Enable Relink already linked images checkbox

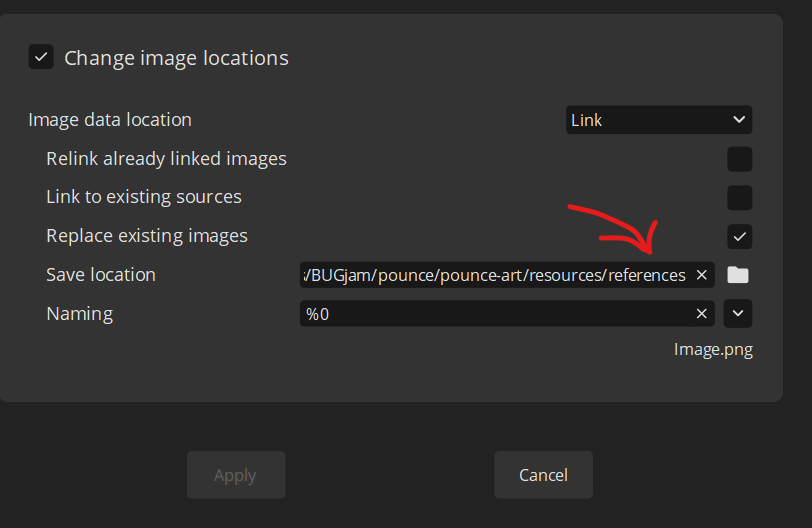[x=739, y=159]
